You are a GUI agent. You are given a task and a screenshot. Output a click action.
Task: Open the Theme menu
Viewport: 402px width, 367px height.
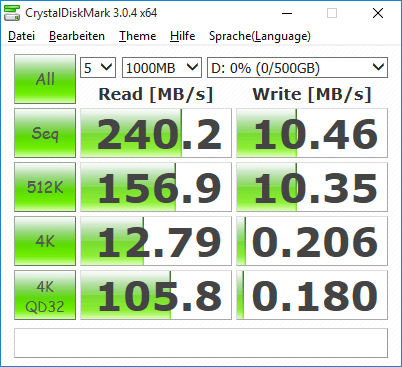138,36
